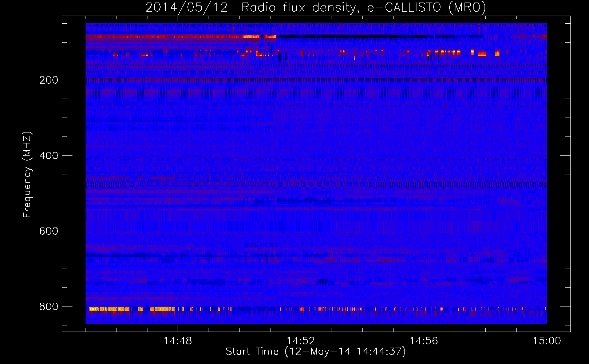
Task: Click the 15:00 time tick label
Action: 547,341
